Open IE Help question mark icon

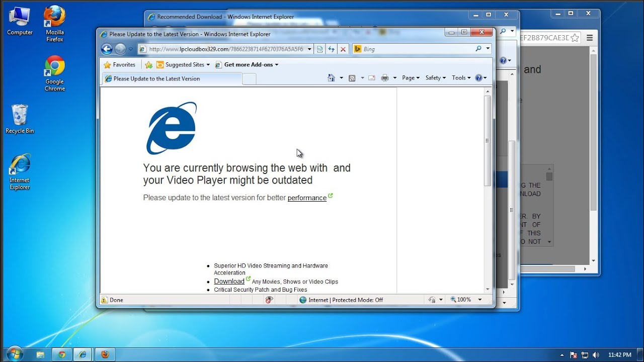tap(478, 78)
